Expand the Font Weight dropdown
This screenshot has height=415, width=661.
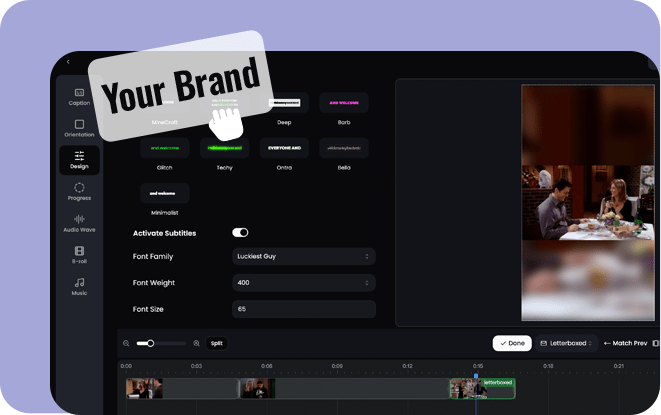[x=303, y=283]
